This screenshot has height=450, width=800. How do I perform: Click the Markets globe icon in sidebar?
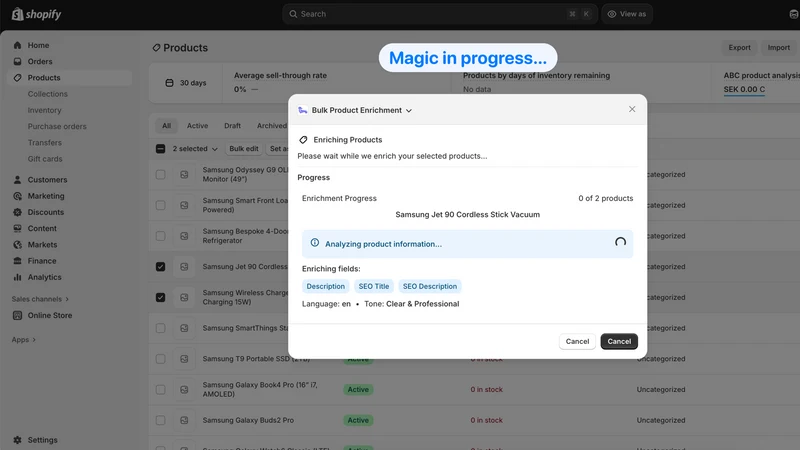[x=17, y=244]
